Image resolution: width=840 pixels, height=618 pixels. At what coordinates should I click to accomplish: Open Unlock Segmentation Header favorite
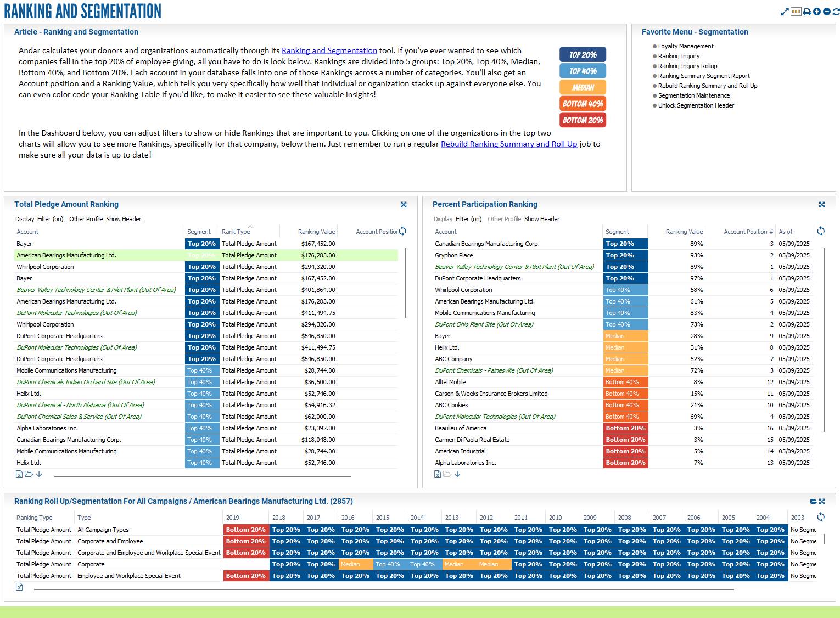pos(696,105)
